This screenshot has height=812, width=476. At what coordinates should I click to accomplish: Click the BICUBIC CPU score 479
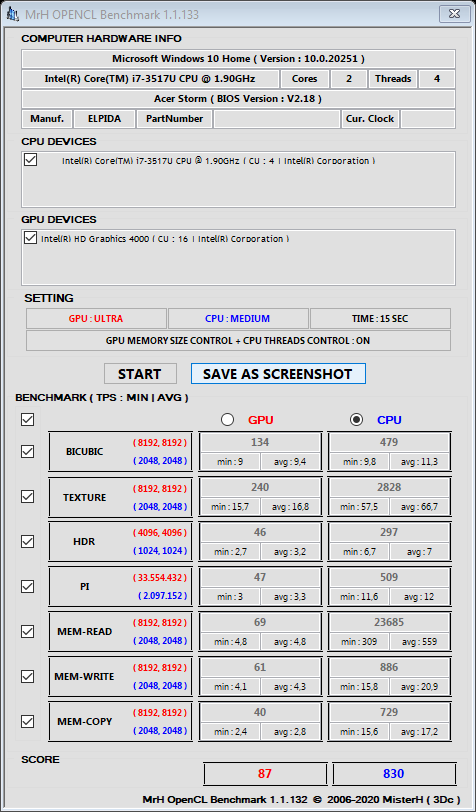pyautogui.click(x=389, y=442)
